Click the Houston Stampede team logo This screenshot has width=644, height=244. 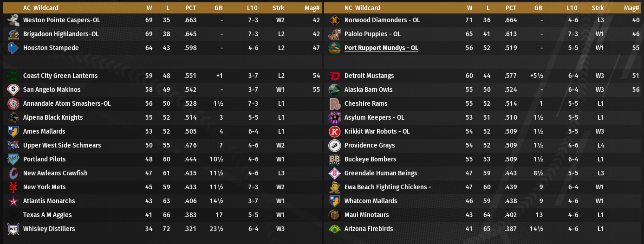[13, 48]
